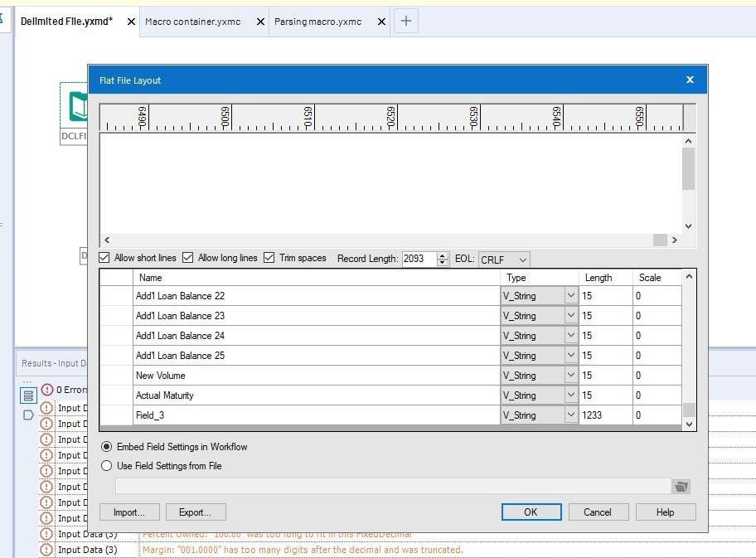Click inside the Record Length input field
This screenshot has height=558, width=756.
(x=419, y=258)
